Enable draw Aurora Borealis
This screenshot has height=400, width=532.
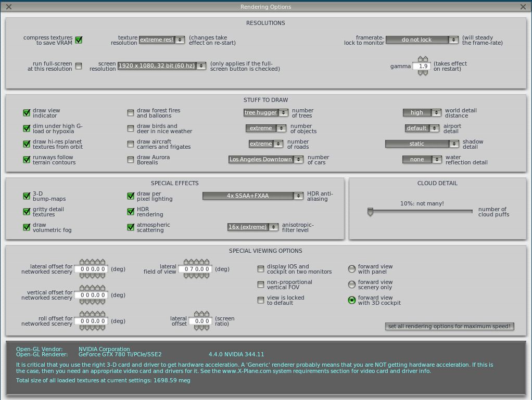coord(131,160)
